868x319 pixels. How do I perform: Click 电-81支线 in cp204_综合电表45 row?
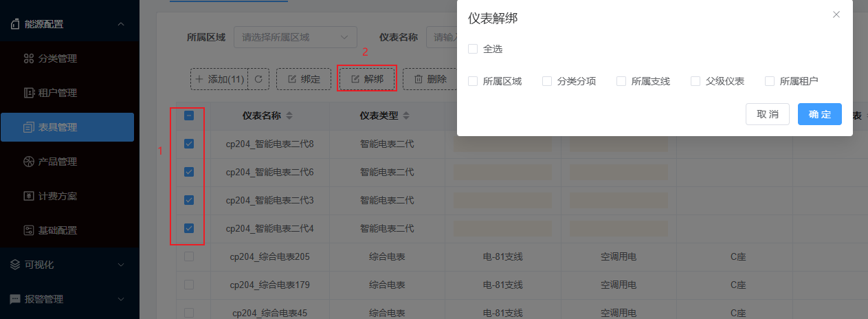point(503,313)
